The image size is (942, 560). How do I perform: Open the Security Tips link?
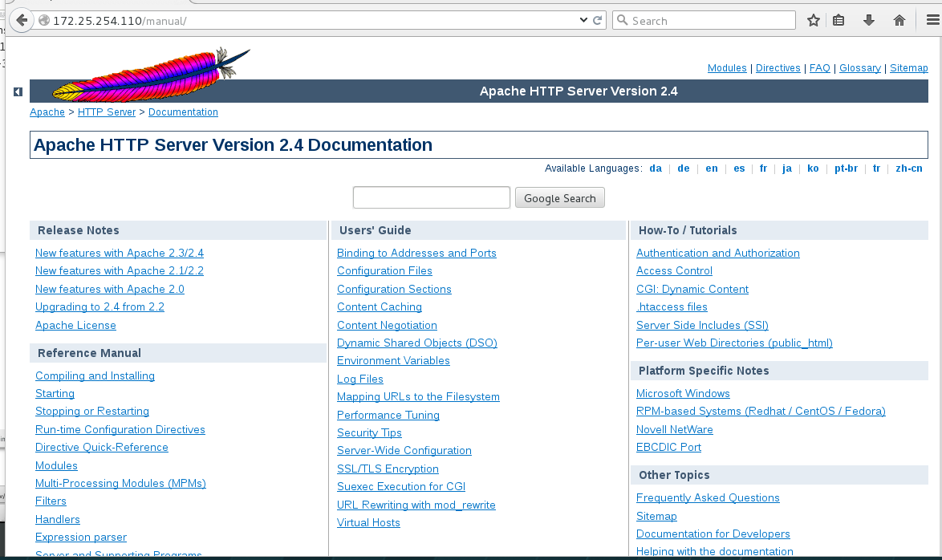coord(369,432)
